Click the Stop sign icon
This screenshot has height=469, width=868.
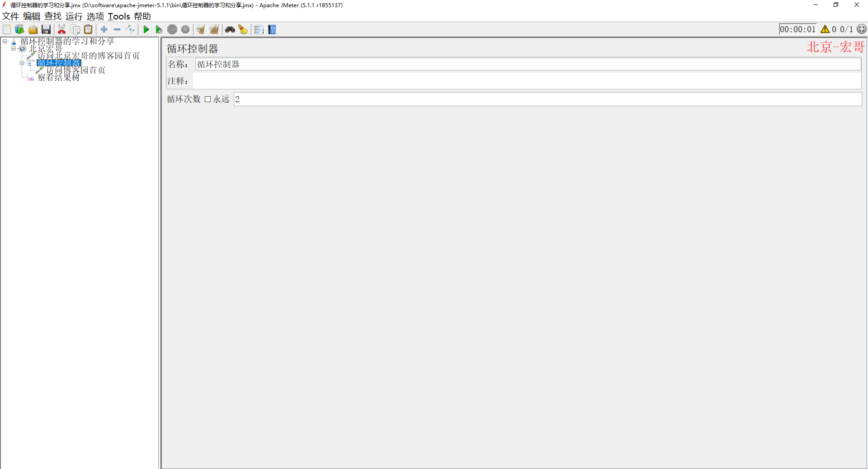(172, 29)
